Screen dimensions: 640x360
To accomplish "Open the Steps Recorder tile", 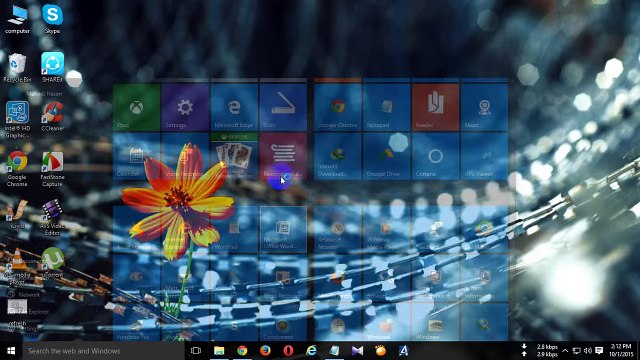I will (x=283, y=279).
